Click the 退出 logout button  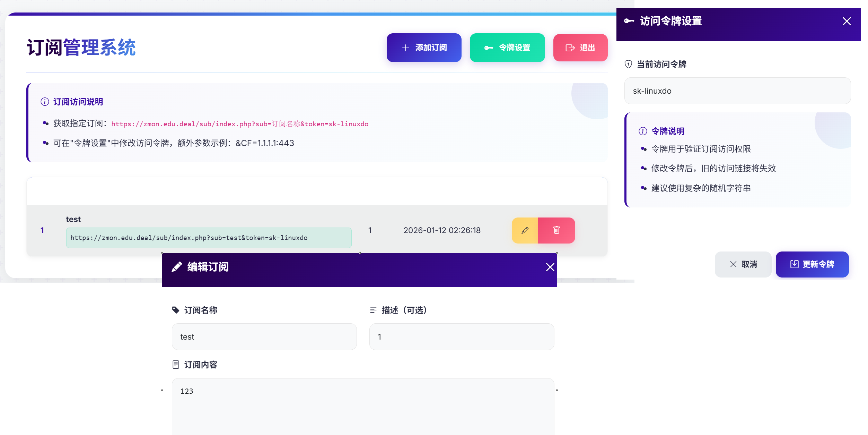(x=580, y=48)
